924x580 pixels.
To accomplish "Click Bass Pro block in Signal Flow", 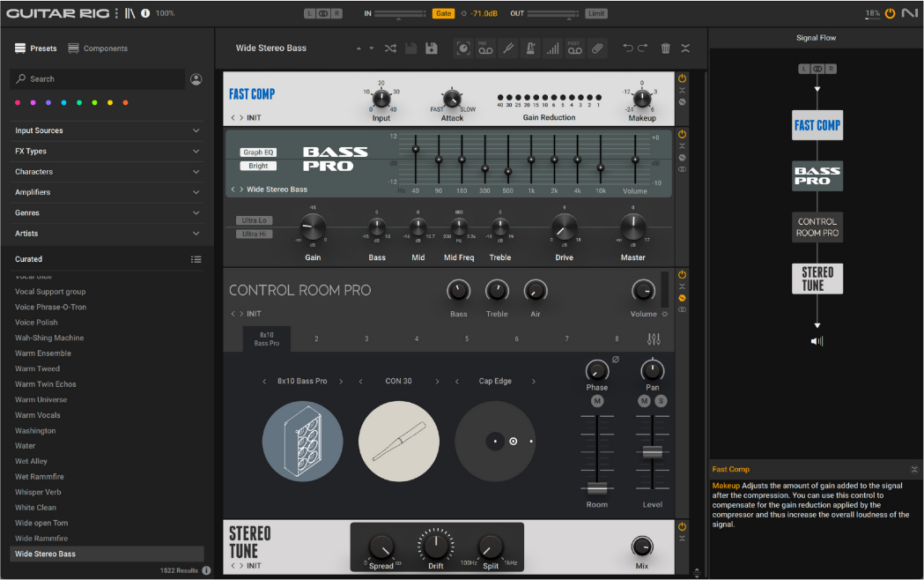I will [x=817, y=176].
